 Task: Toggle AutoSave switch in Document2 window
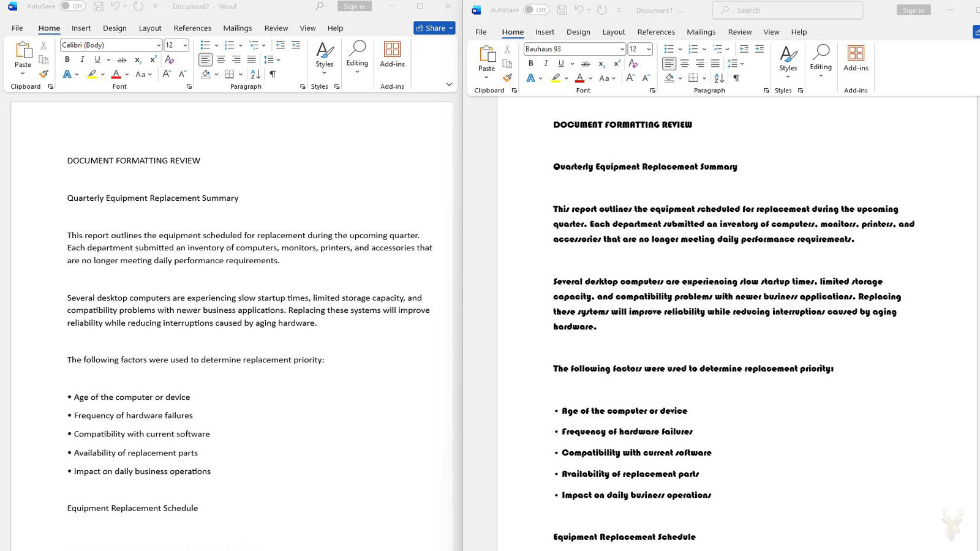click(73, 6)
